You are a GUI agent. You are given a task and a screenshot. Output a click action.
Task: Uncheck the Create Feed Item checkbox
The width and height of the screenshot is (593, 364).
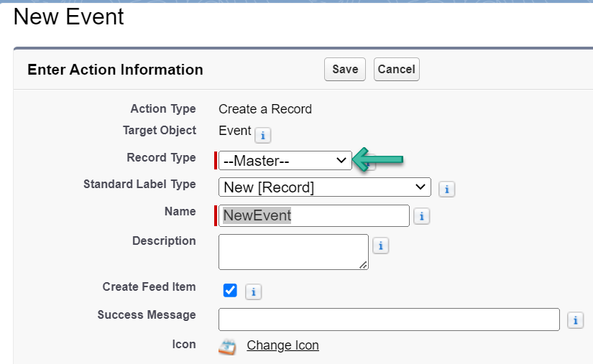coord(230,291)
